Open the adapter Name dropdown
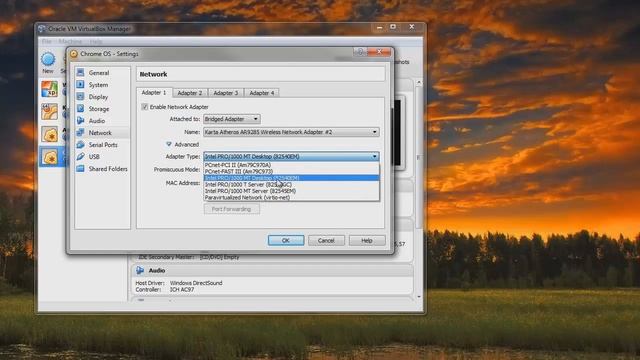The image size is (640, 360). (291, 132)
